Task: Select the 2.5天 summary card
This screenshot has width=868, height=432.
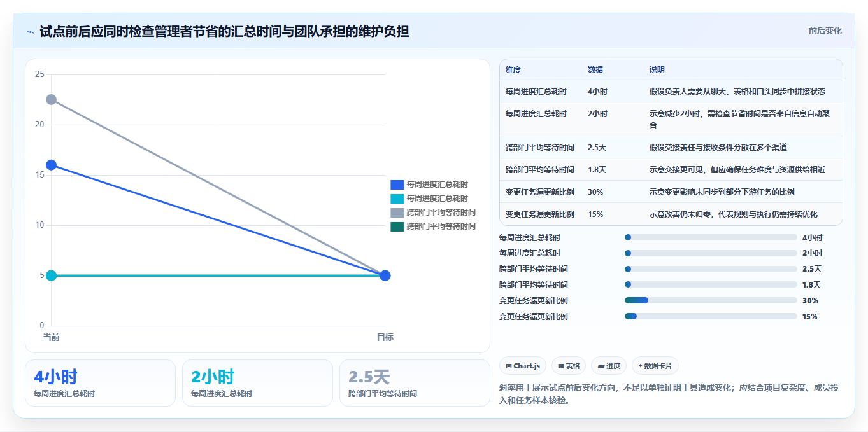Action: point(415,383)
